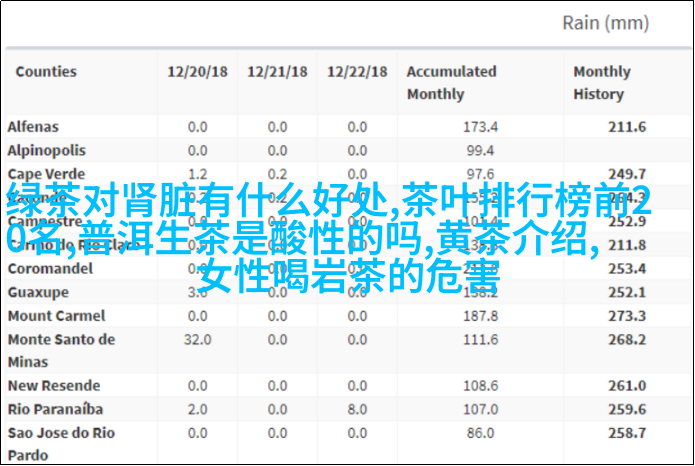Select the Alpinopolis county name

click(x=45, y=149)
